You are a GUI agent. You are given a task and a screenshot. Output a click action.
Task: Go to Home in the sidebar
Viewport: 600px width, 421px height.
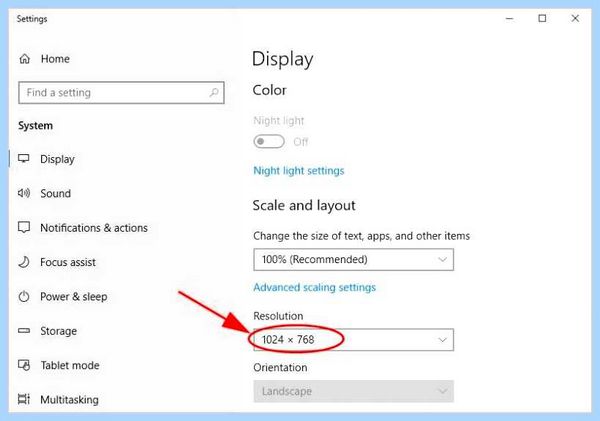55,59
